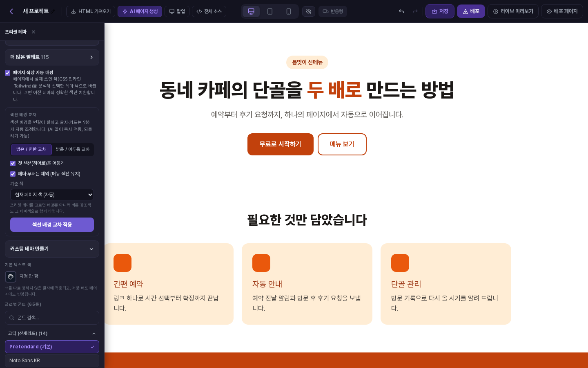The image size is (588, 368).
Task: Go back using the top-left arrow
Action: pos(11,11)
